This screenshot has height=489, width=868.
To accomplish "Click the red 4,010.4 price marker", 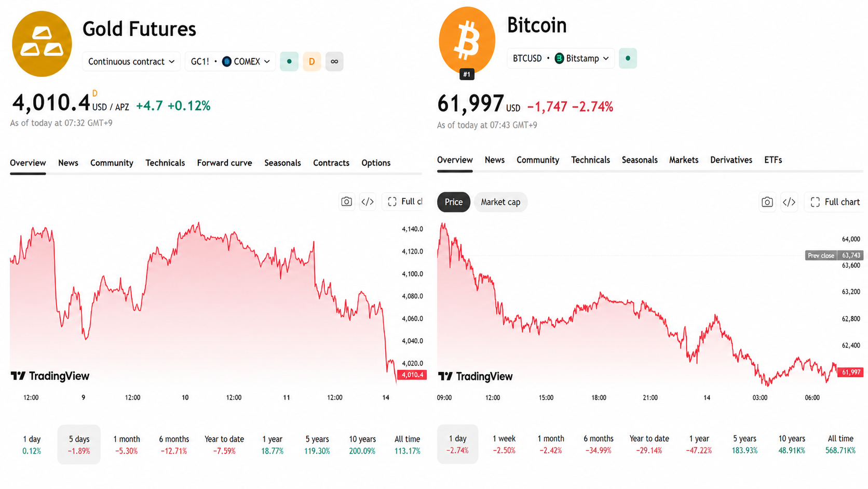I will click(x=412, y=375).
